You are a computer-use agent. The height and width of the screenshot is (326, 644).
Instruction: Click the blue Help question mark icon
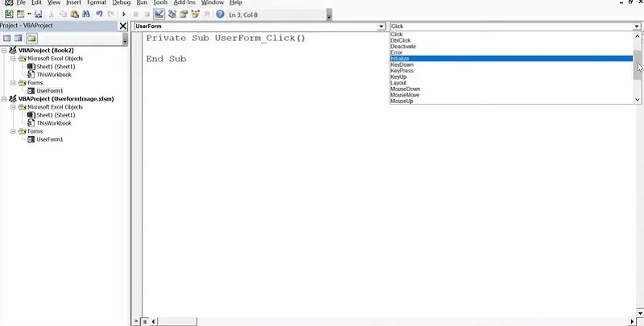tap(220, 14)
